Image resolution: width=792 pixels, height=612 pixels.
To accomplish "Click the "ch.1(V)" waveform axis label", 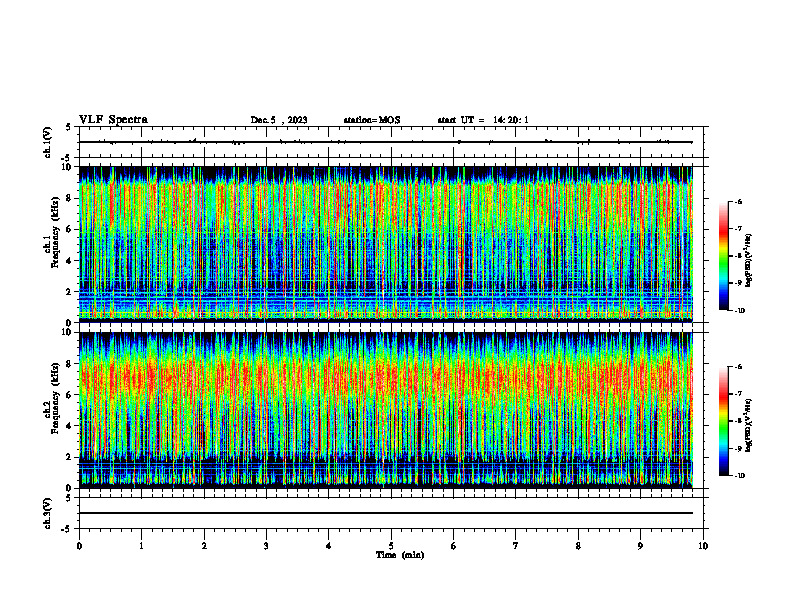I will point(47,142).
